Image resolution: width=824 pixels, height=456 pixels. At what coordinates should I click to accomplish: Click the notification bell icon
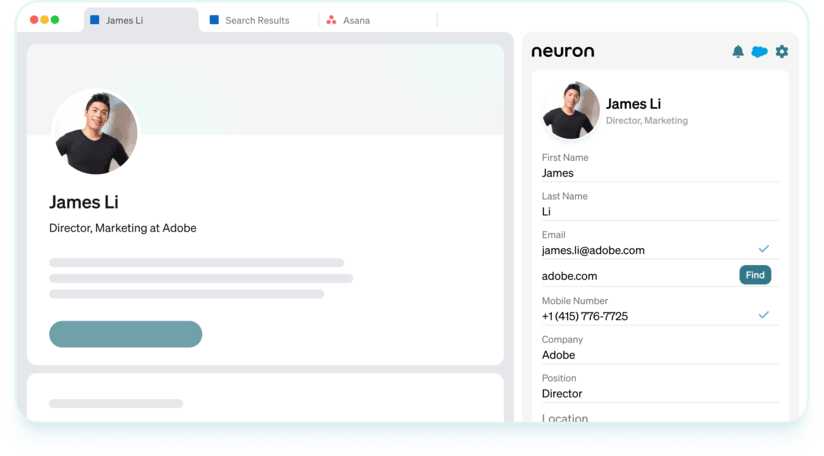(x=738, y=52)
